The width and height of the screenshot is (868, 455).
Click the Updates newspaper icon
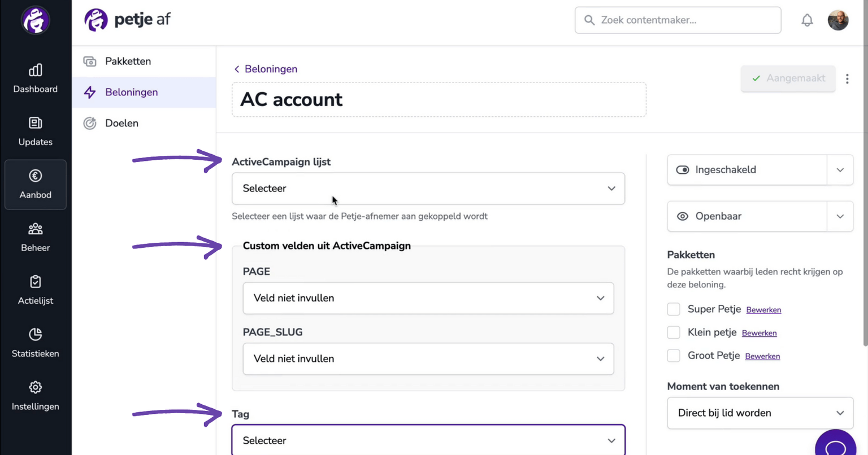click(x=35, y=123)
